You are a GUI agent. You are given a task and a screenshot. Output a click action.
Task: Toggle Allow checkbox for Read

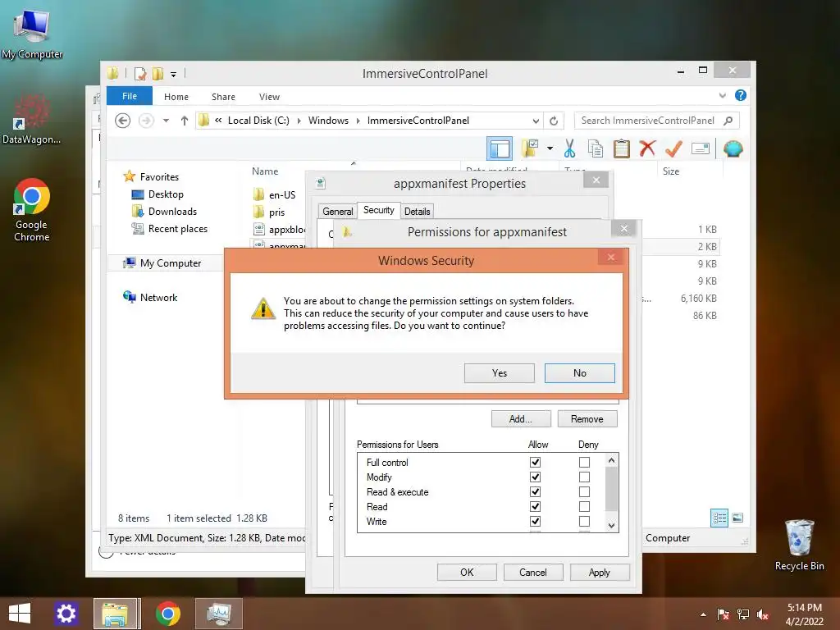coord(535,506)
